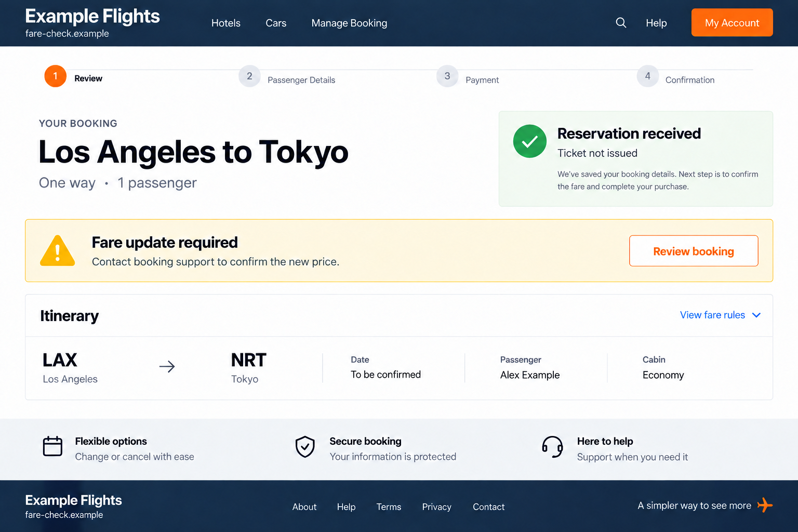Screen dimensions: 798x532
Task: Open the Terms footer link
Action: click(x=389, y=507)
